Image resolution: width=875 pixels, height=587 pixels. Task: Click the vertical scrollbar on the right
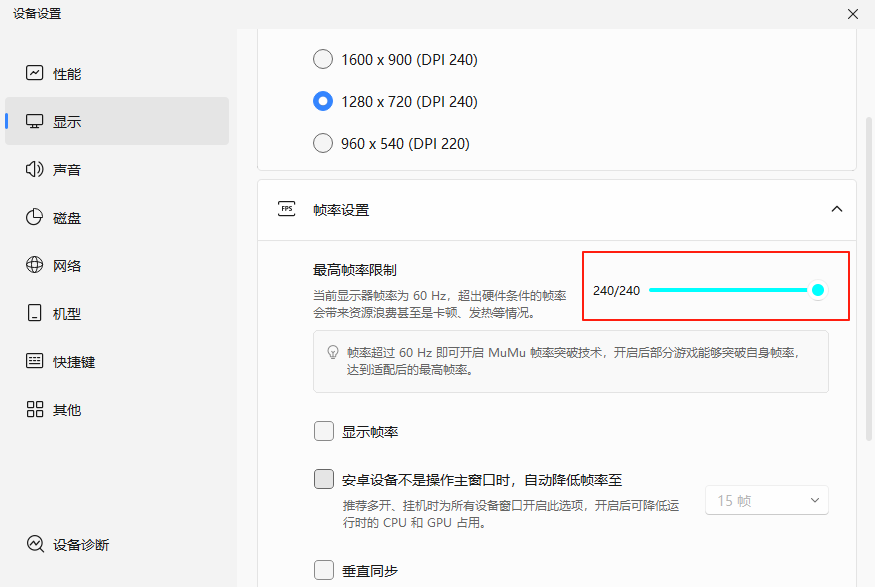tap(868, 280)
